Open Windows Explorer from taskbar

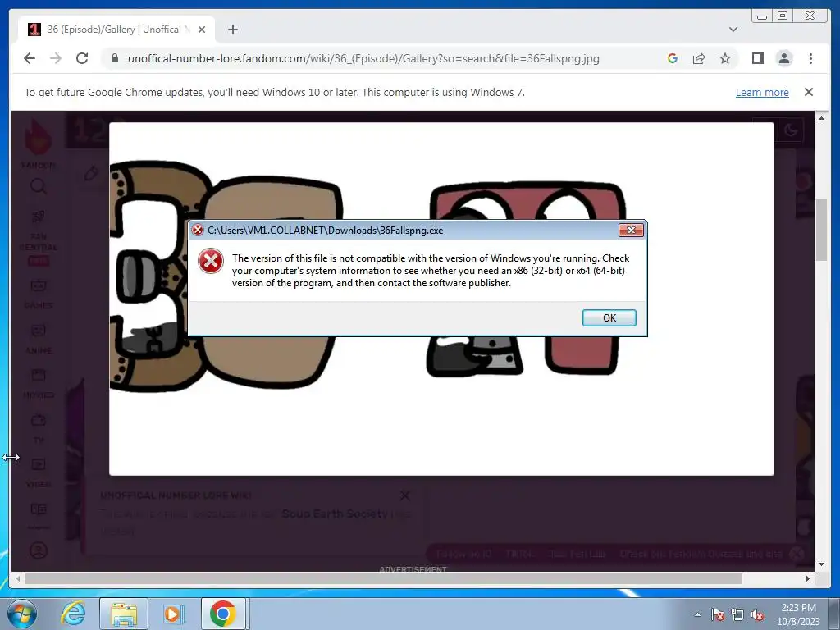(124, 614)
